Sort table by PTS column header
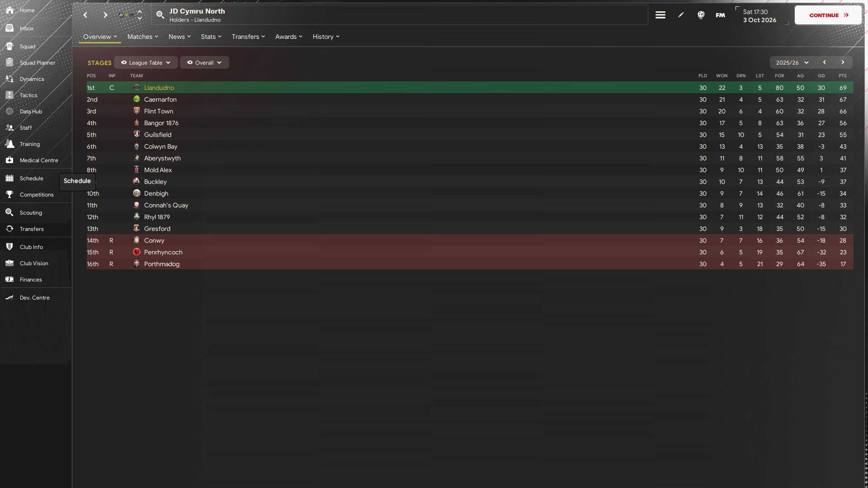 tap(842, 75)
